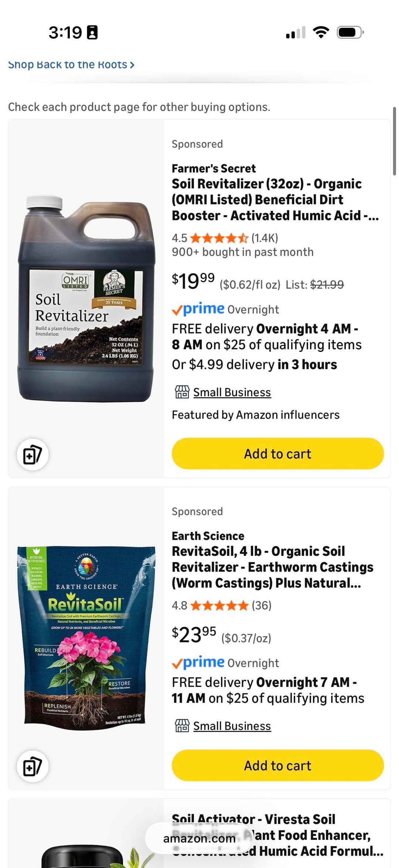This screenshot has width=399, height=868.
Task: Tap the battery indicator in status bar
Action: click(350, 33)
